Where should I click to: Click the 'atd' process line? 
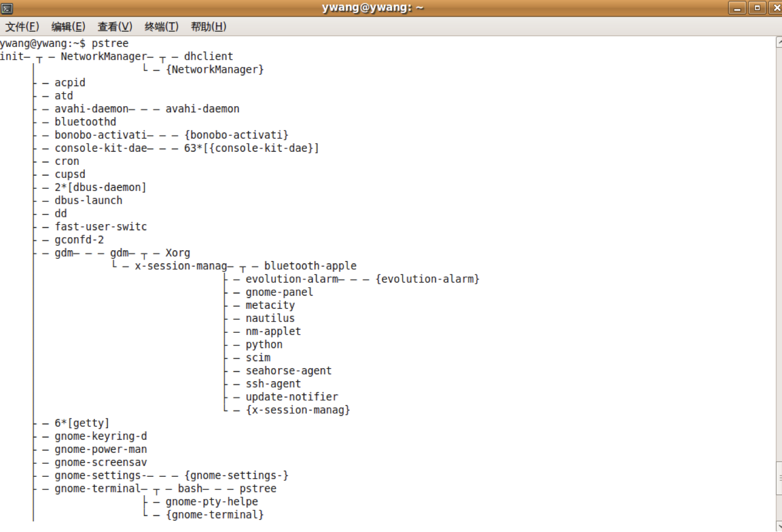64,96
